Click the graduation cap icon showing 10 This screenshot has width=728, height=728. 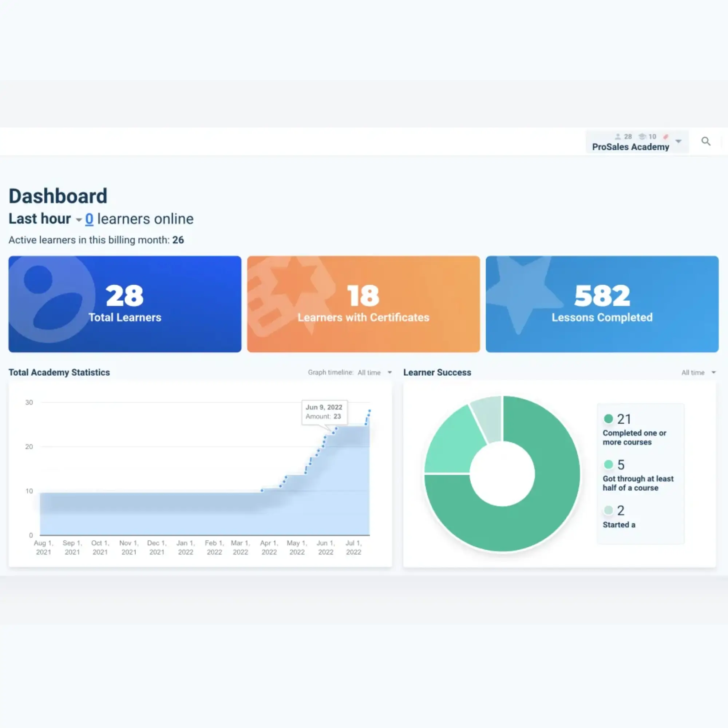[x=642, y=136]
